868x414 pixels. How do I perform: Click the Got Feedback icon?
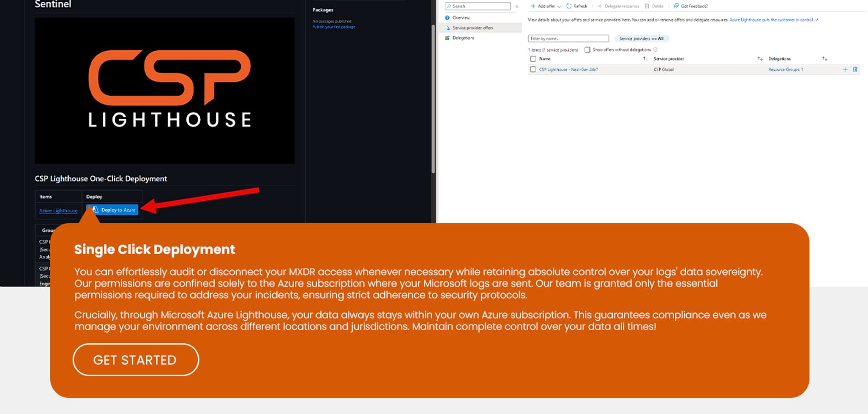tap(676, 6)
